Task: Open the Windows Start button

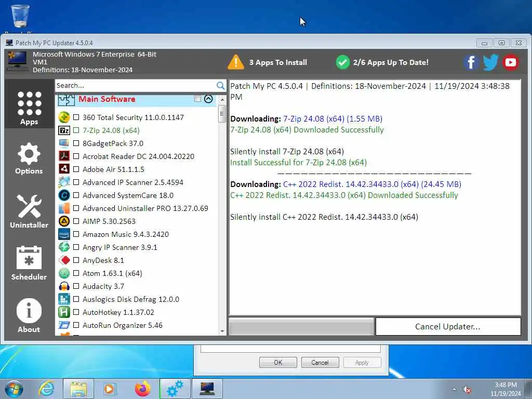Action: click(x=14, y=389)
